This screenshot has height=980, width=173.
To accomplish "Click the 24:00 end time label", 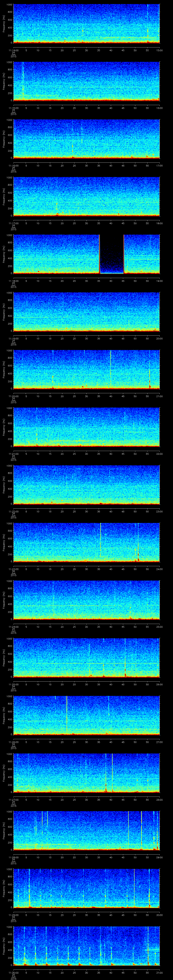I will [x=160, y=569].
